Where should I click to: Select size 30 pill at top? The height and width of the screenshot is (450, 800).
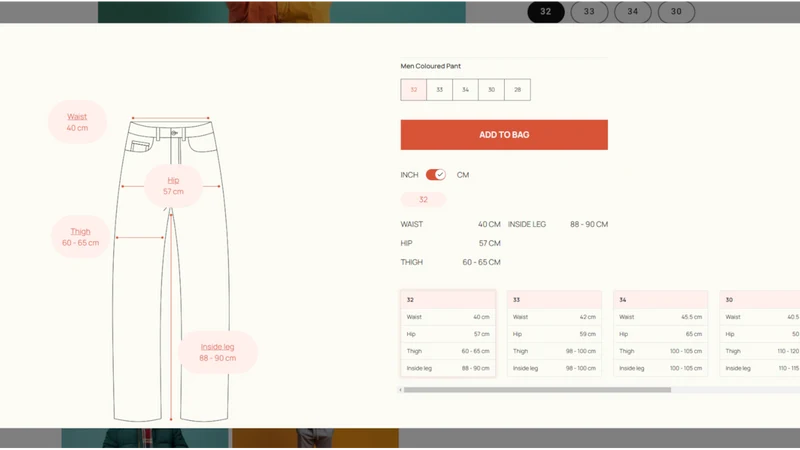676,12
